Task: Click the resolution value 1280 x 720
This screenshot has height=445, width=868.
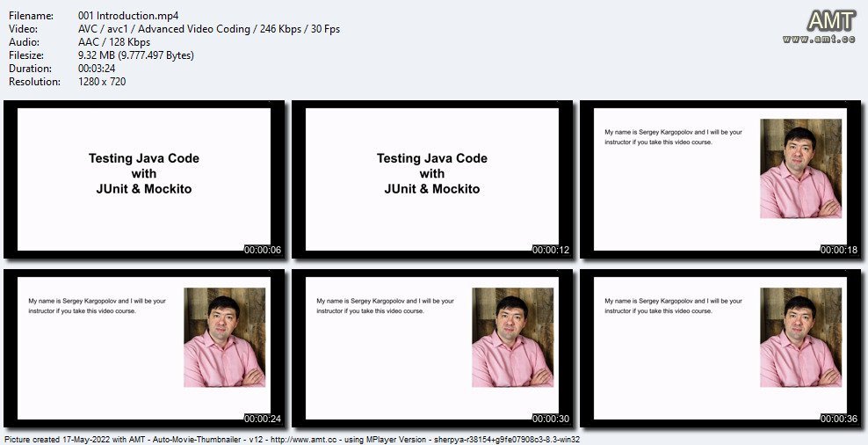Action: coord(102,82)
